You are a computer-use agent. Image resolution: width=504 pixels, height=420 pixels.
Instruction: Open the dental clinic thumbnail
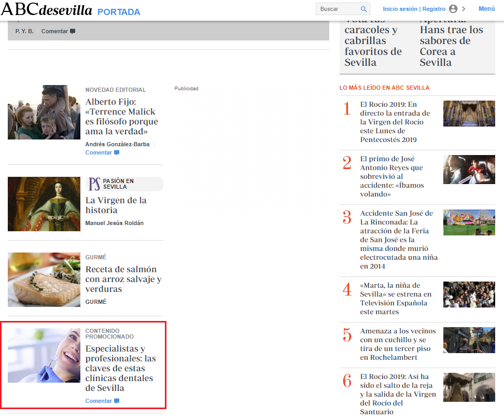[x=44, y=355]
